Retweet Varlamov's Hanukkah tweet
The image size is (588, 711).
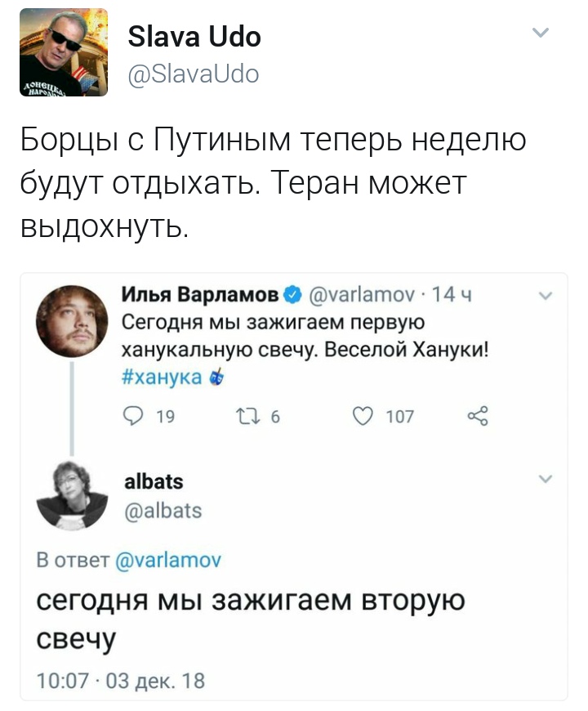click(245, 417)
